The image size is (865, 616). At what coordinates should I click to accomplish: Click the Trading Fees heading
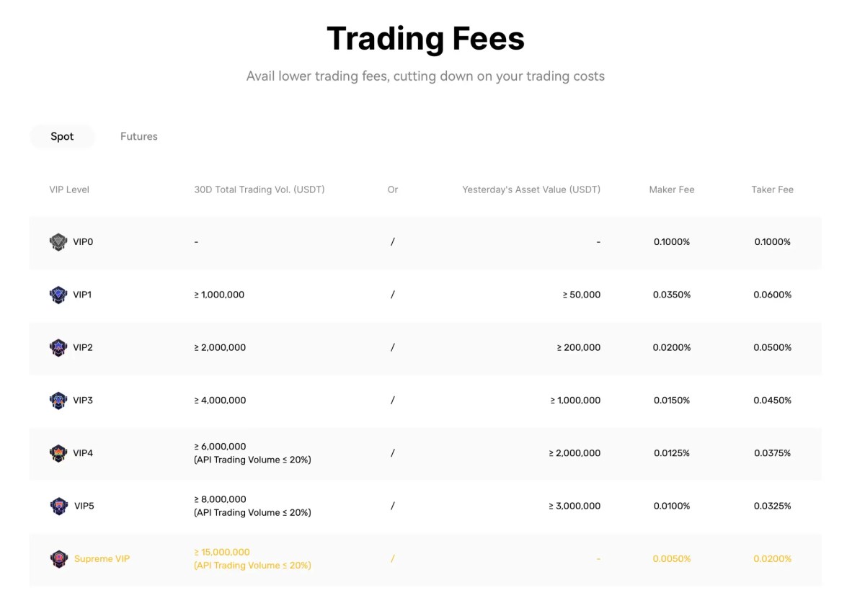click(425, 38)
